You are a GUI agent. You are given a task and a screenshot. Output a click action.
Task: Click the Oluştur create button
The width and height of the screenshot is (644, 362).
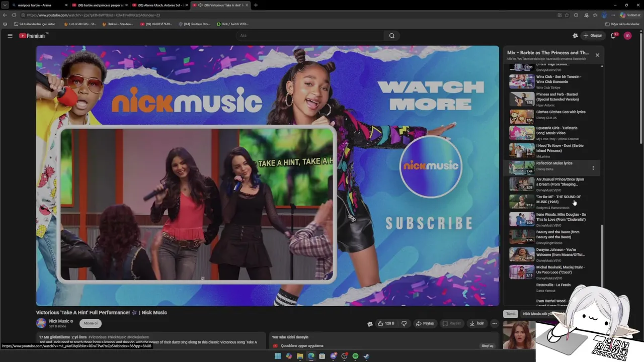click(x=592, y=36)
